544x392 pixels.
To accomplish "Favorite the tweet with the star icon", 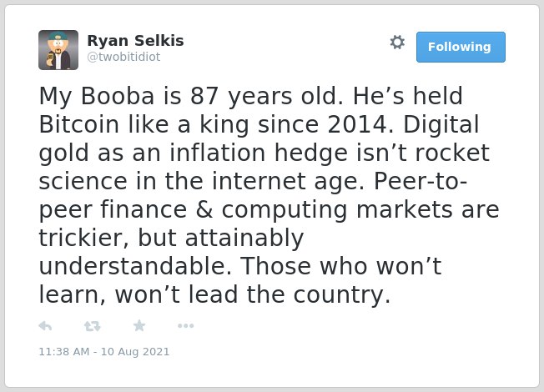I will 139,325.
